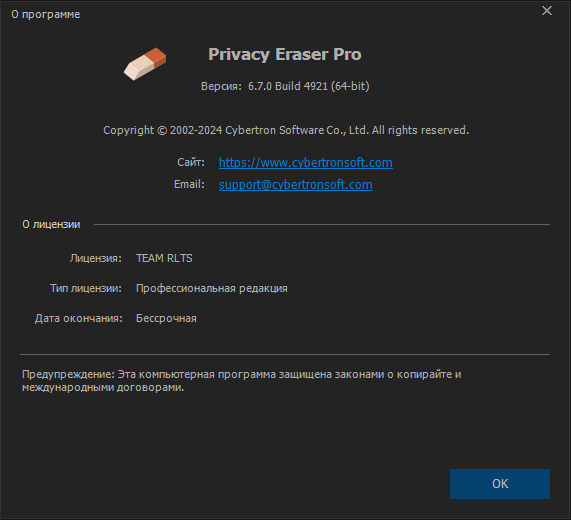Click the Предупреждение copyright warning text
571x520 pixels.
241,381
